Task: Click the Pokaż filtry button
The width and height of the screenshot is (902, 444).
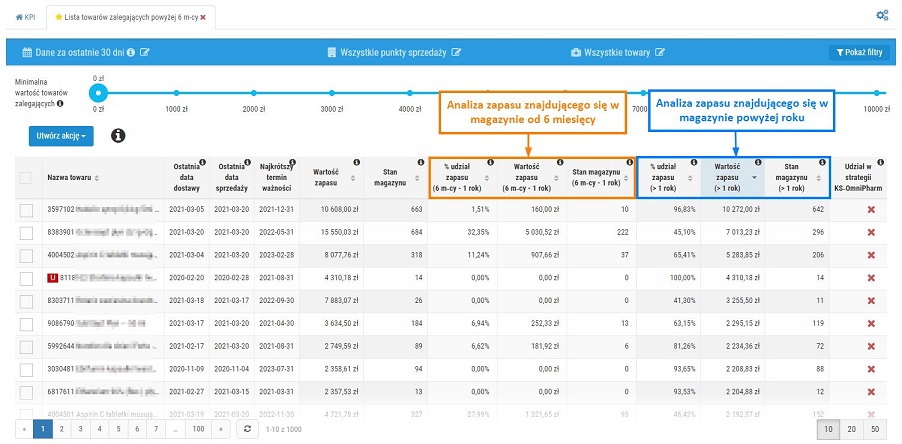Action: click(859, 52)
